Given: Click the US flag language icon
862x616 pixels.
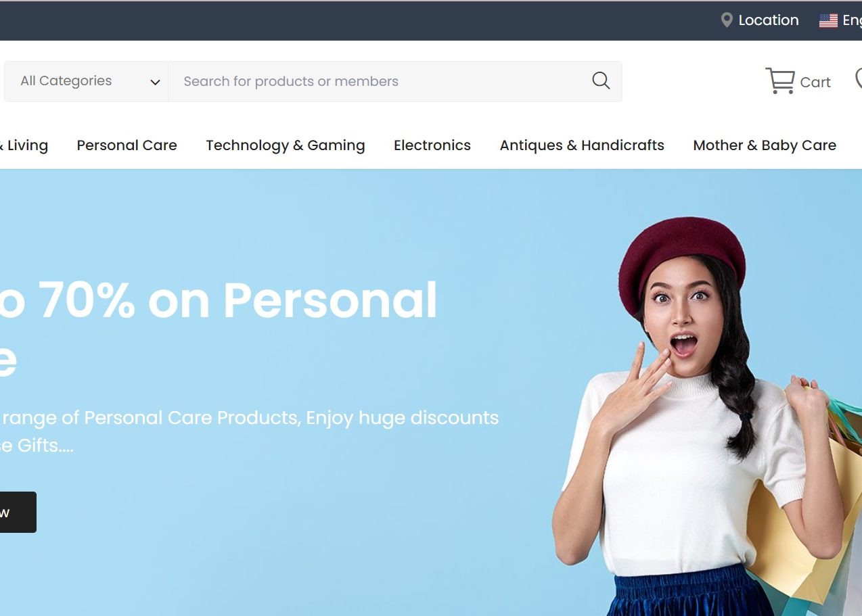Looking at the screenshot, I should (x=828, y=21).
